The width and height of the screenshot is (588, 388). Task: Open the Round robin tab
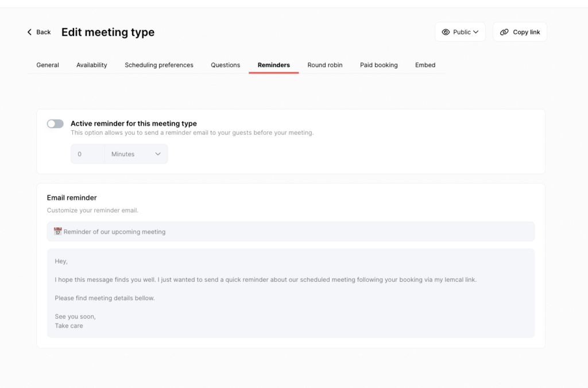point(325,65)
